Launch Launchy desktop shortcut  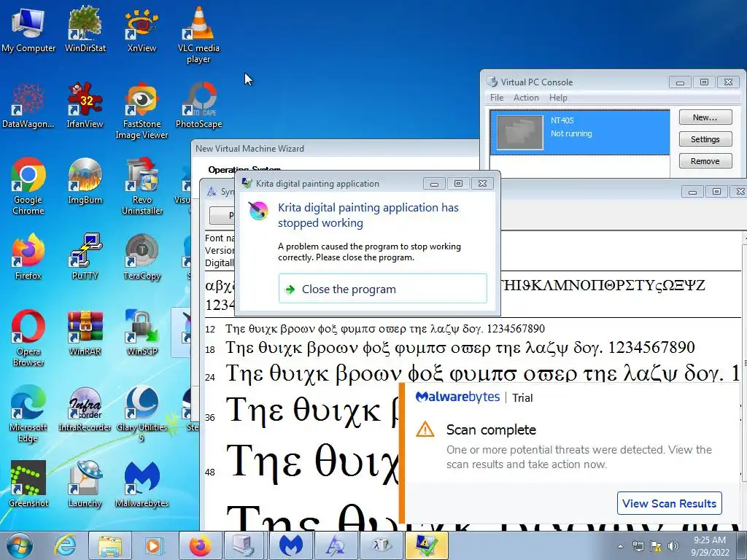85,485
